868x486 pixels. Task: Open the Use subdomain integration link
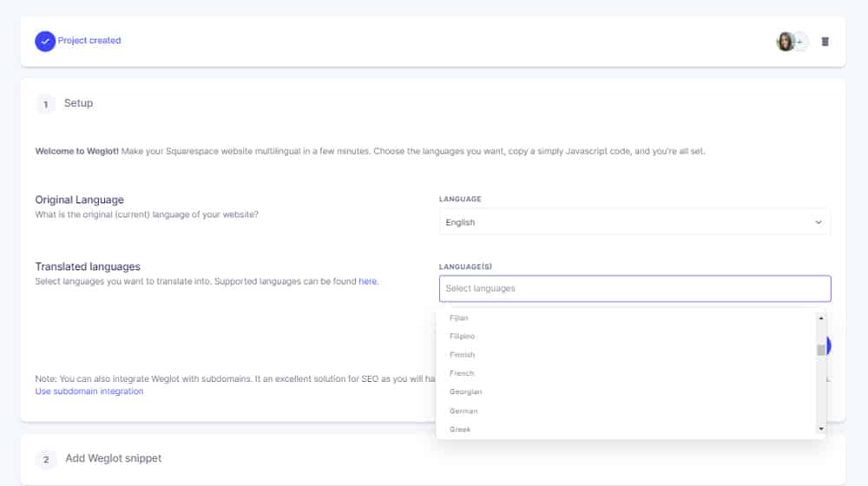89,391
